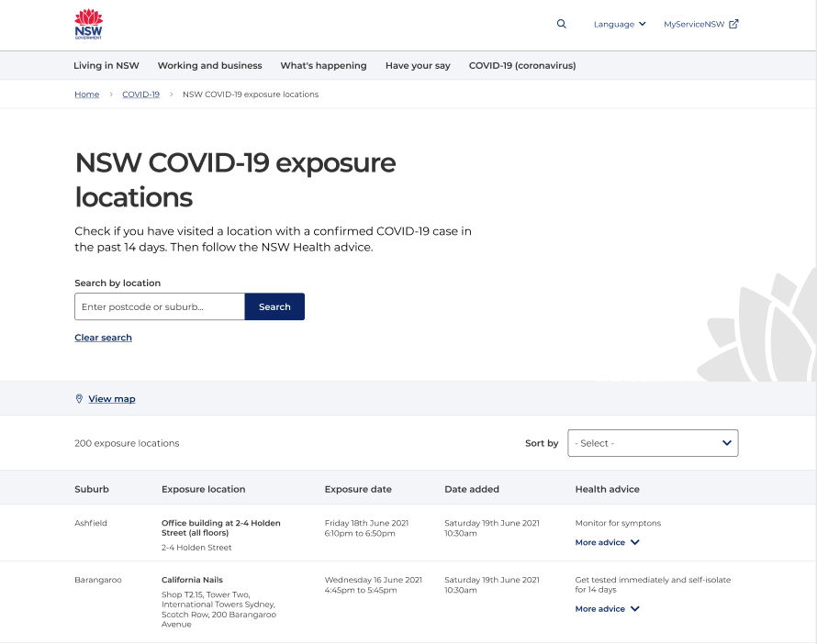Click the map pin icon beside View map
The width and height of the screenshot is (817, 644).
[x=79, y=399]
